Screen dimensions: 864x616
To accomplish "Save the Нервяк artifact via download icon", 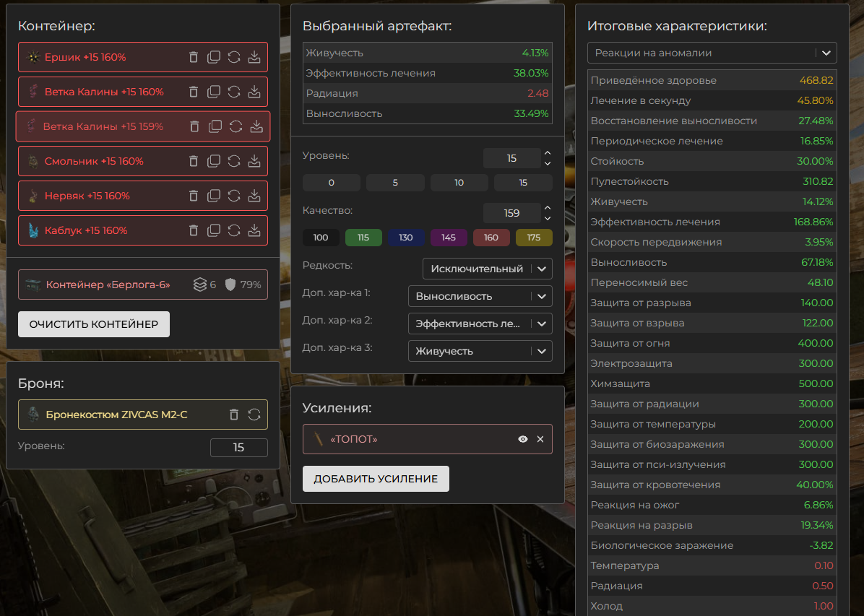I will click(254, 196).
